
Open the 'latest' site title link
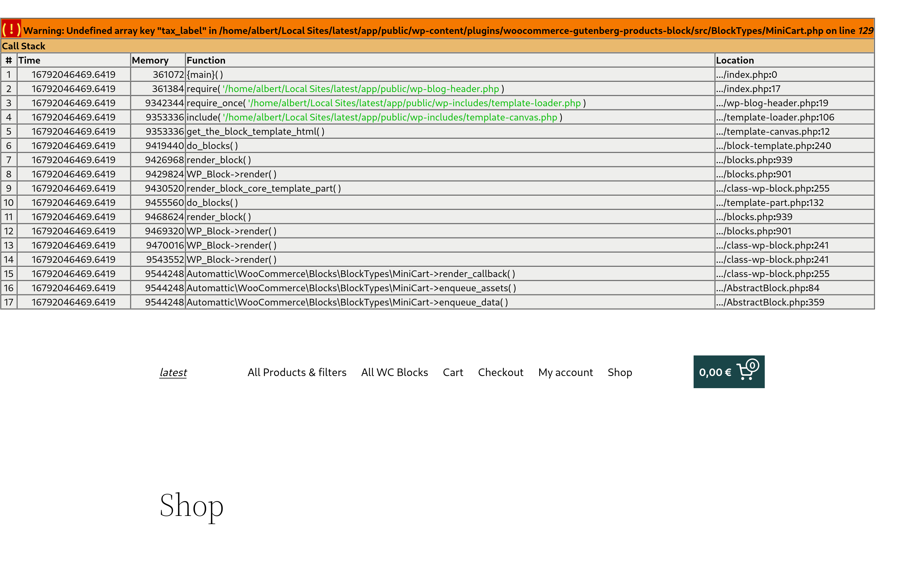[173, 372]
